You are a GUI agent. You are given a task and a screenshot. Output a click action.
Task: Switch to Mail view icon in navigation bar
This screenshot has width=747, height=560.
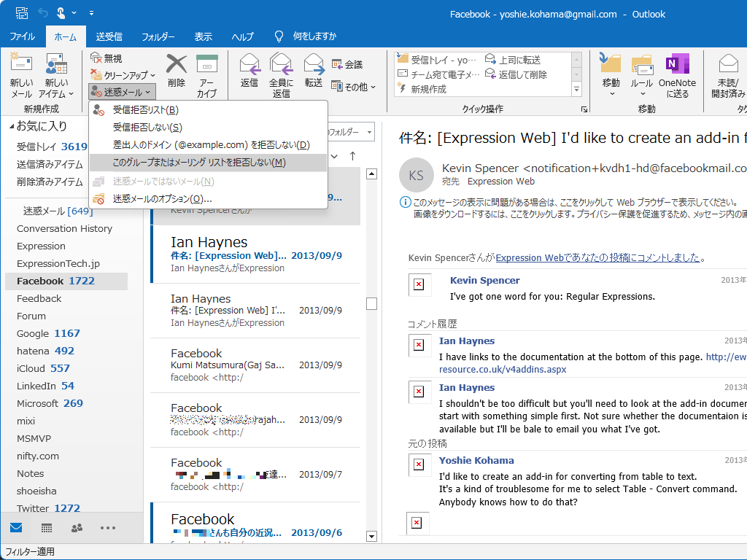coord(16,528)
